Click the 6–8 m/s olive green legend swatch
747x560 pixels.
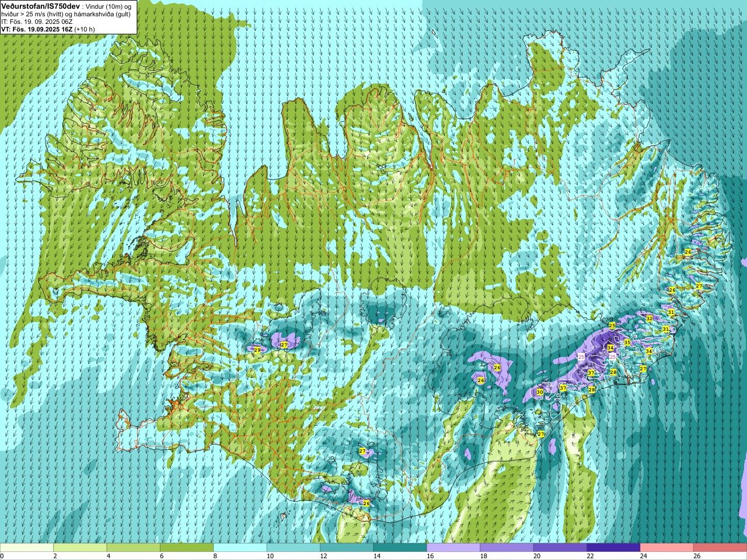coord(187,548)
